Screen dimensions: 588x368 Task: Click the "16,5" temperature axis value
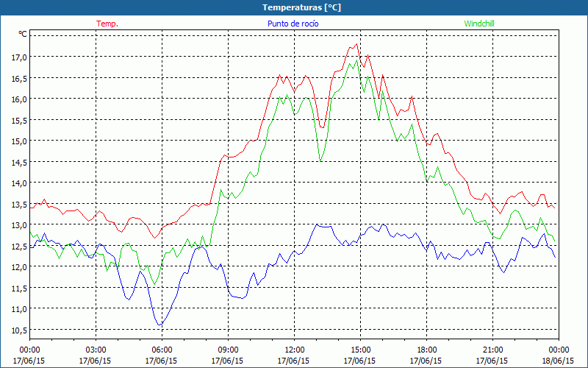tap(20, 78)
